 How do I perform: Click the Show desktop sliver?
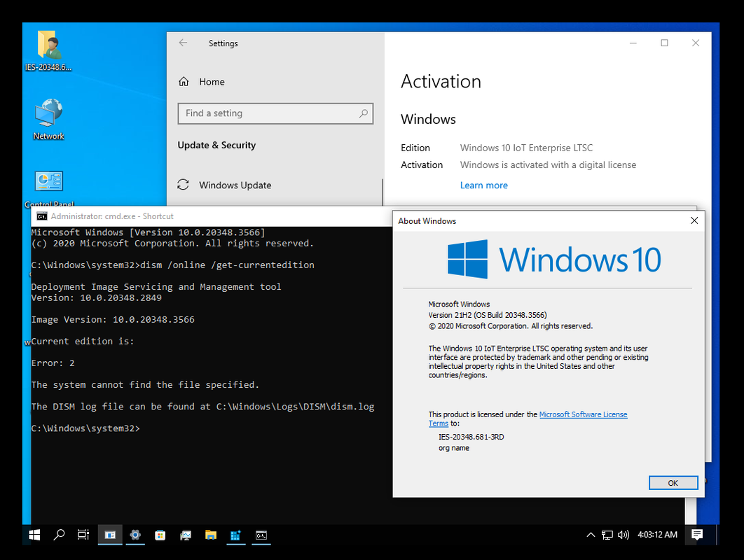coord(717,535)
